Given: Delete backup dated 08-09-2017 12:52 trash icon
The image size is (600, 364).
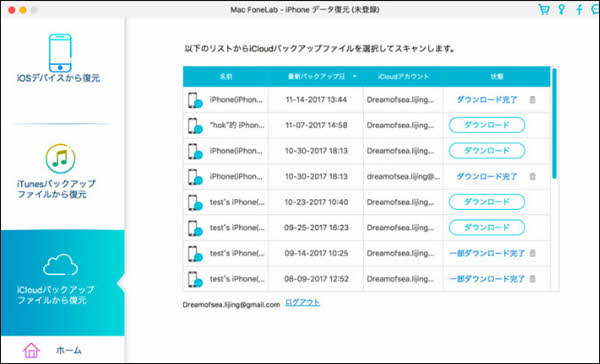Looking at the screenshot, I should (532, 279).
